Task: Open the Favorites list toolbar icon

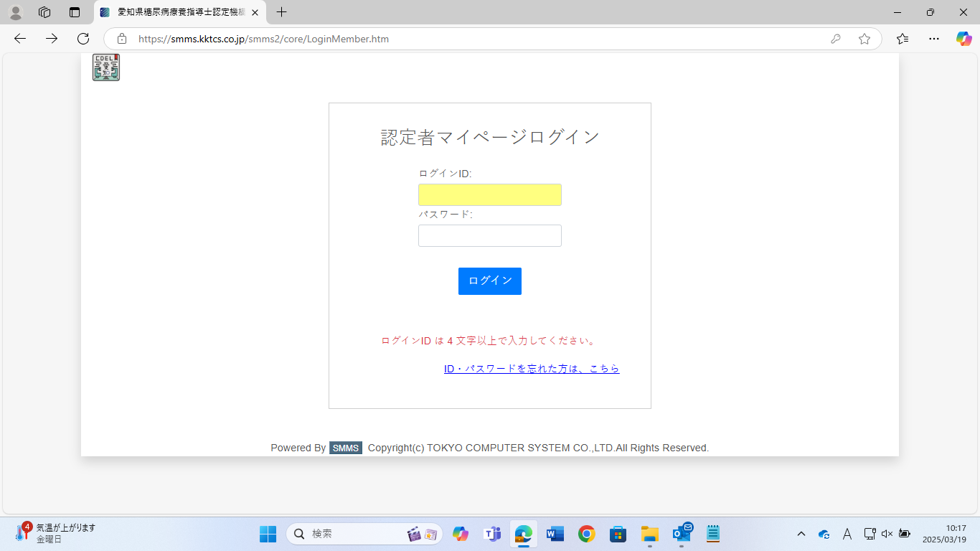Action: point(903,39)
